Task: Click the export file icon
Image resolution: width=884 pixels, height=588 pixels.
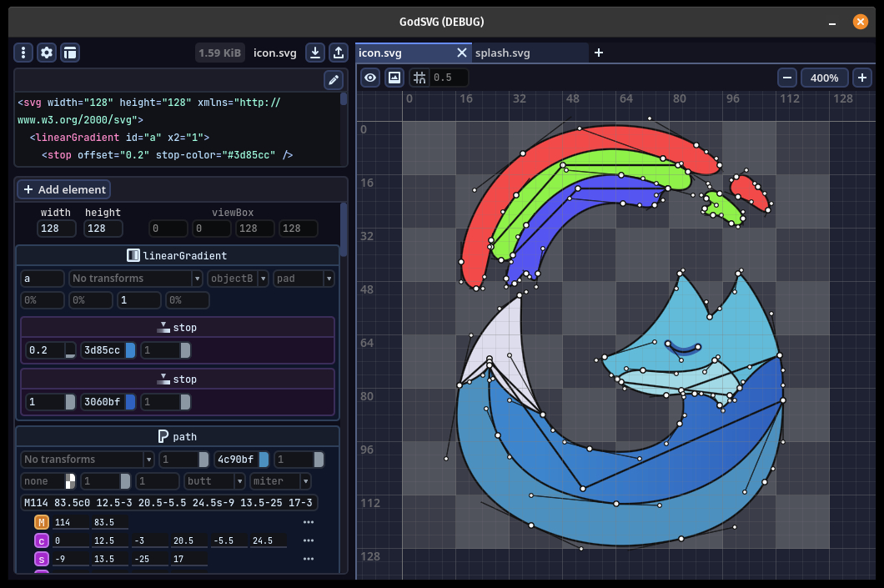Action: pyautogui.click(x=338, y=53)
